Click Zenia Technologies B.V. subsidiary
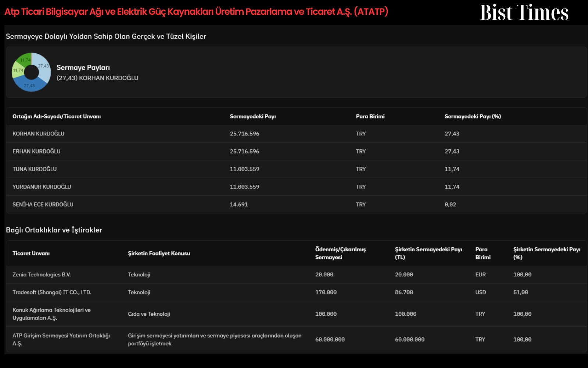 coord(42,275)
